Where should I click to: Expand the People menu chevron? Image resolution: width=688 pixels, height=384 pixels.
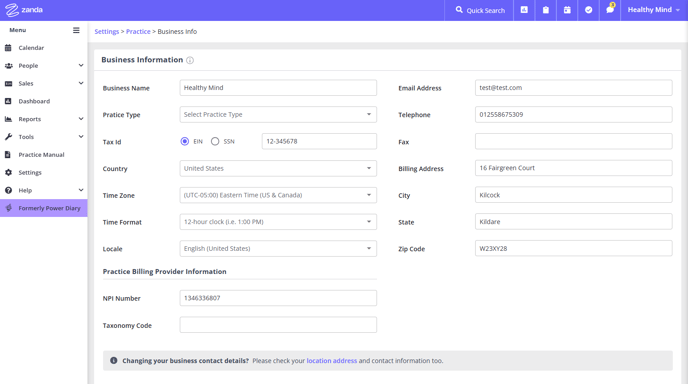tap(81, 65)
